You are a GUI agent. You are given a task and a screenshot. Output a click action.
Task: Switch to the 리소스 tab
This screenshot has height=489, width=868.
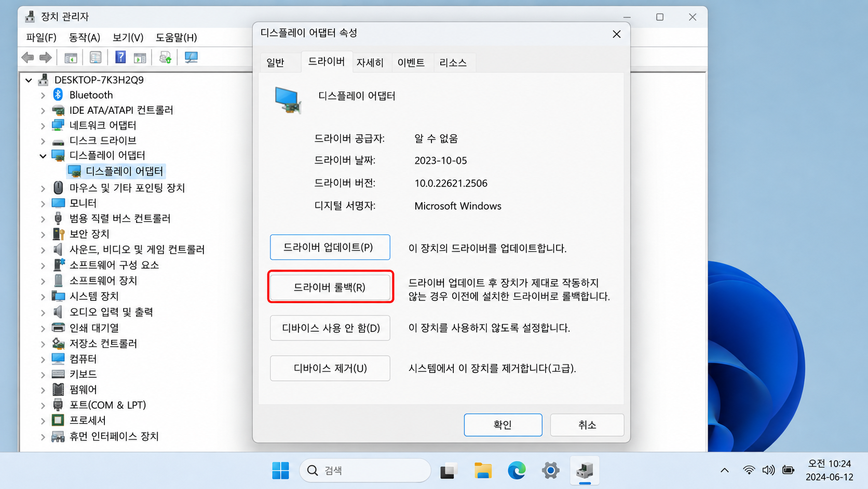(x=453, y=62)
